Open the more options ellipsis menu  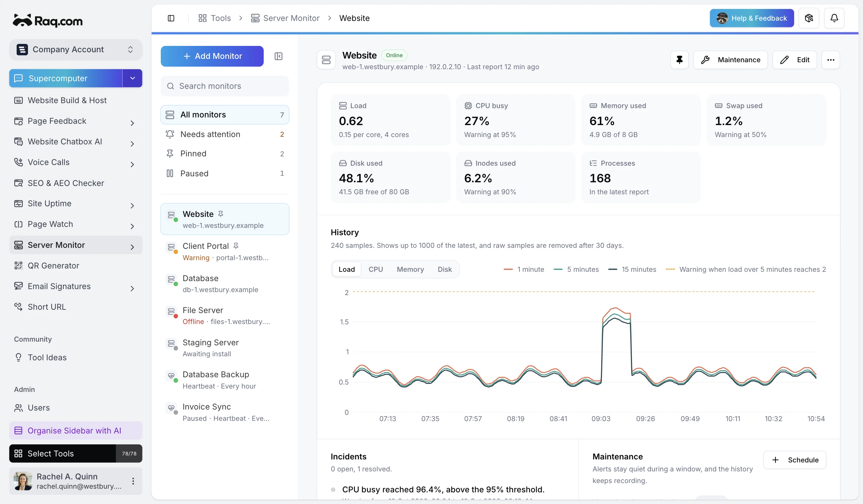coord(830,60)
